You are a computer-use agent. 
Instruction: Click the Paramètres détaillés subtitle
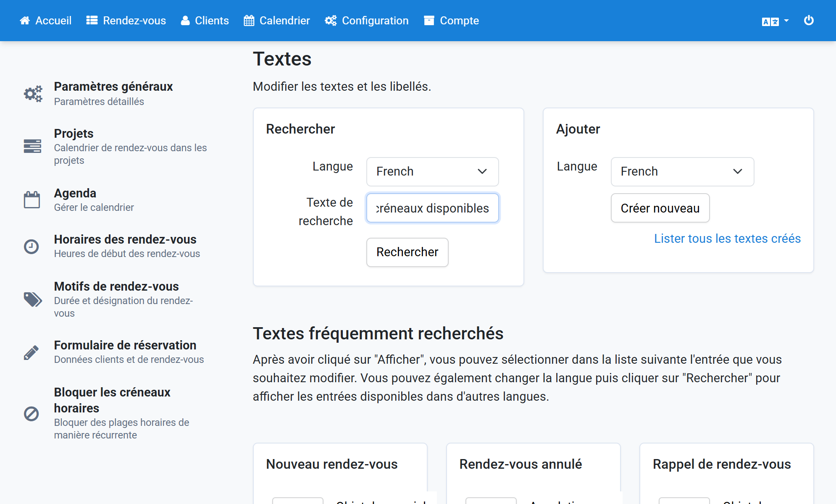(x=99, y=102)
